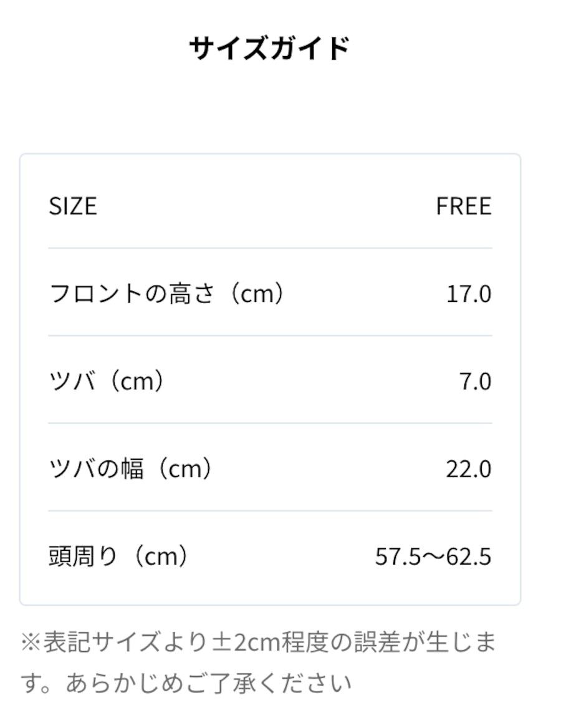Image resolution: width=561 pixels, height=728 pixels.
Task: Select the ツバの幅（cm） label
Action: coord(132,468)
